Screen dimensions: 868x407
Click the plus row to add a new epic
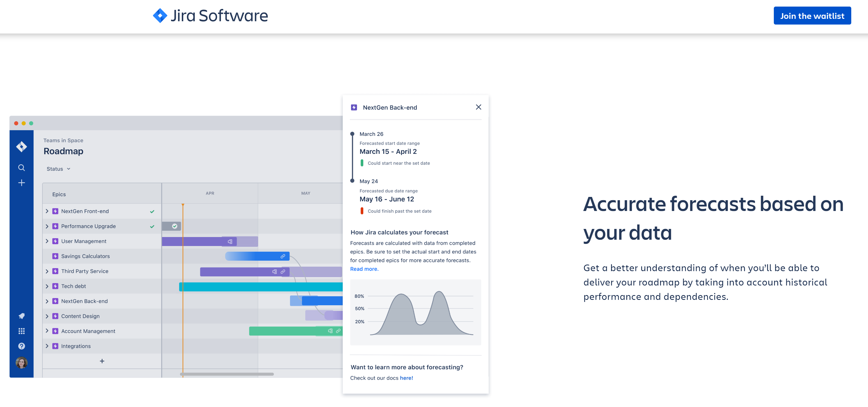point(102,361)
